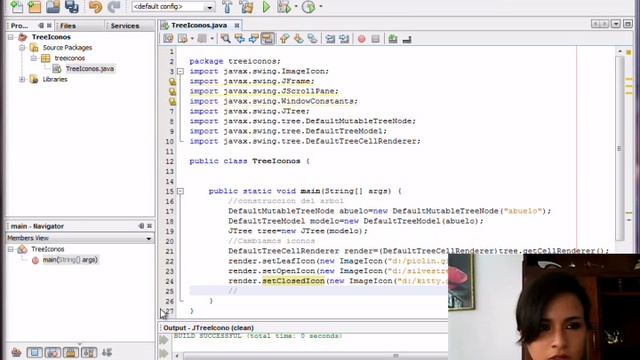The width and height of the screenshot is (640, 360).
Task: Click the Open Project toolbar icon
Action: [53, 6]
